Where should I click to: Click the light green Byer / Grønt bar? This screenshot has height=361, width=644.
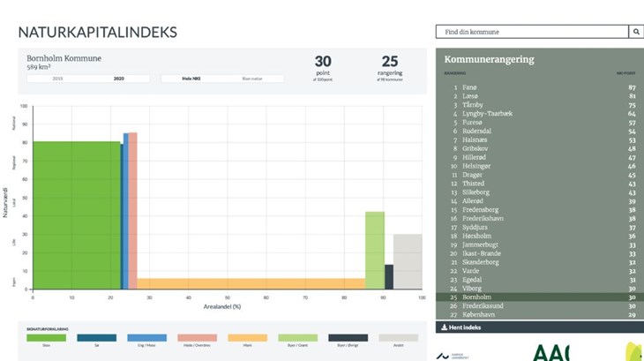[375, 250]
